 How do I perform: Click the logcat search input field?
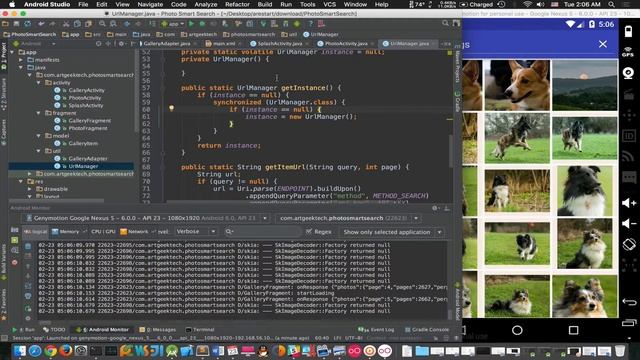(x=262, y=231)
